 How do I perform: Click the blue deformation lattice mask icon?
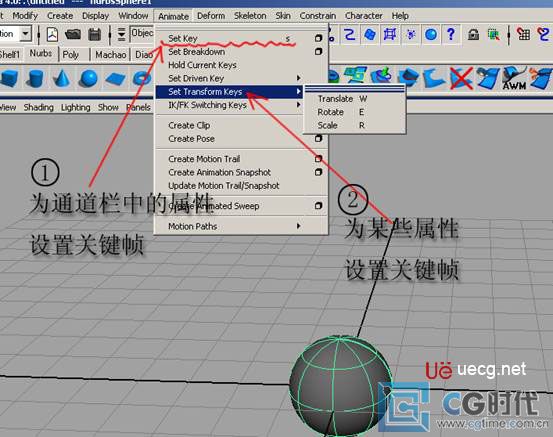390,35
